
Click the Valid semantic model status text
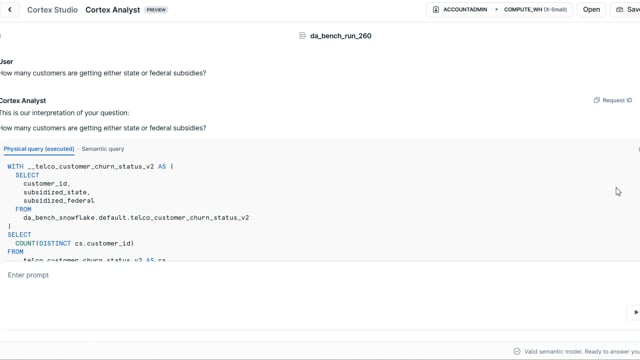(x=582, y=351)
